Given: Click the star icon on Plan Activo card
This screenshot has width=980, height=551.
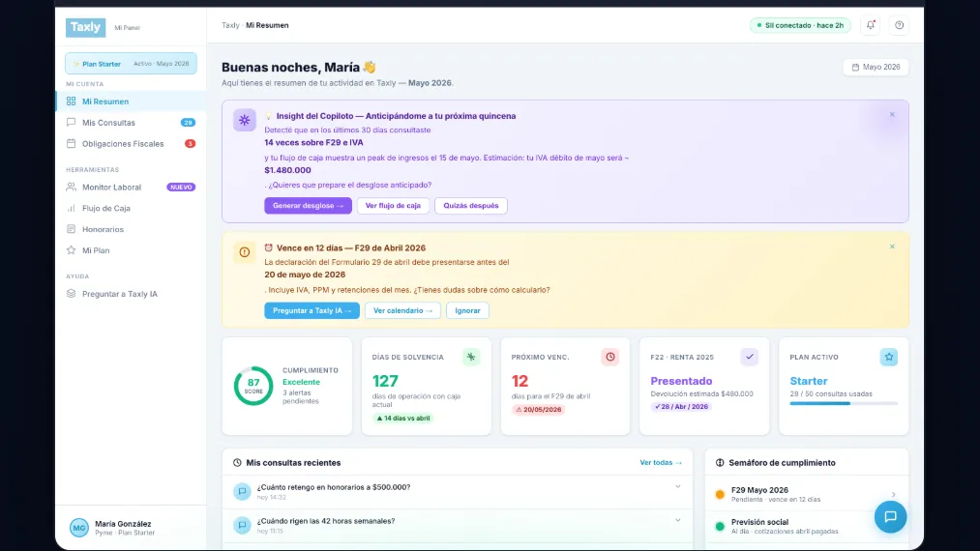Looking at the screenshot, I should [888, 357].
